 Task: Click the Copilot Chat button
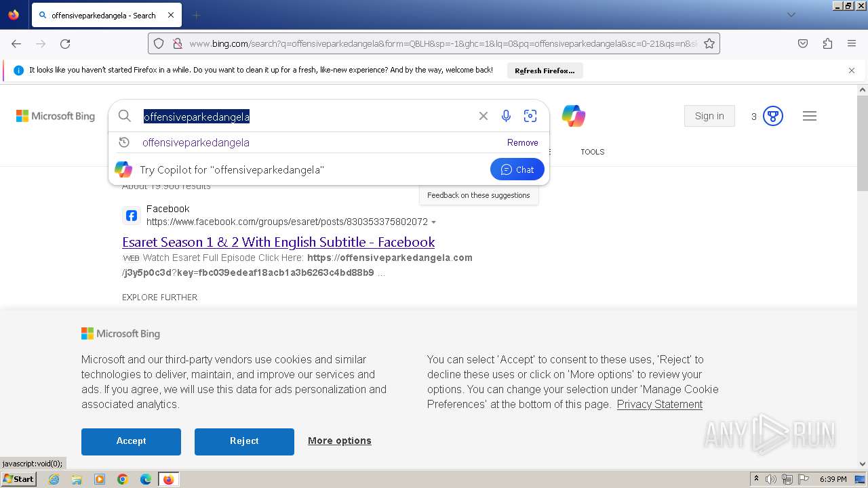point(517,169)
